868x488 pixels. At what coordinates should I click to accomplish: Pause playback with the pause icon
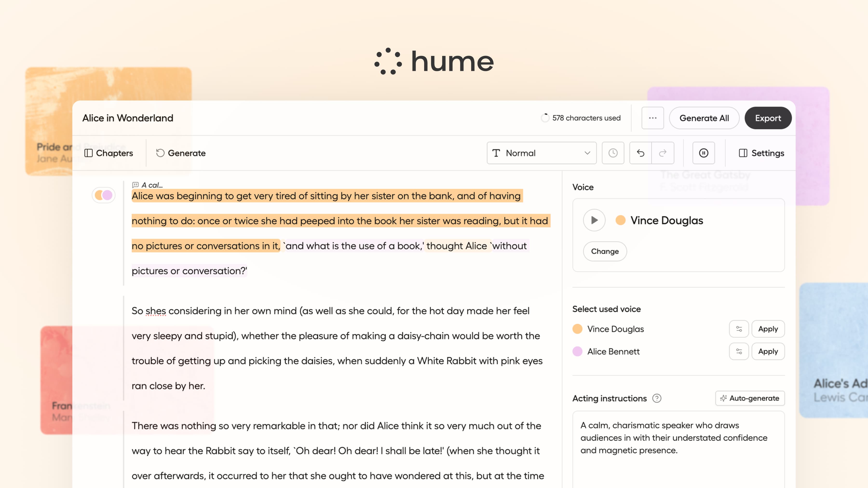click(703, 153)
